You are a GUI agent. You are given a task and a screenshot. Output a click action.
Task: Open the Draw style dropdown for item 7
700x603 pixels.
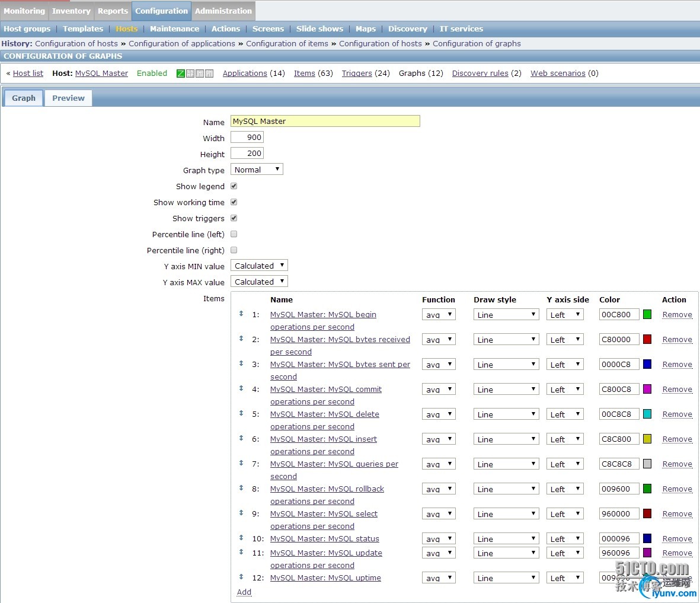click(x=506, y=464)
